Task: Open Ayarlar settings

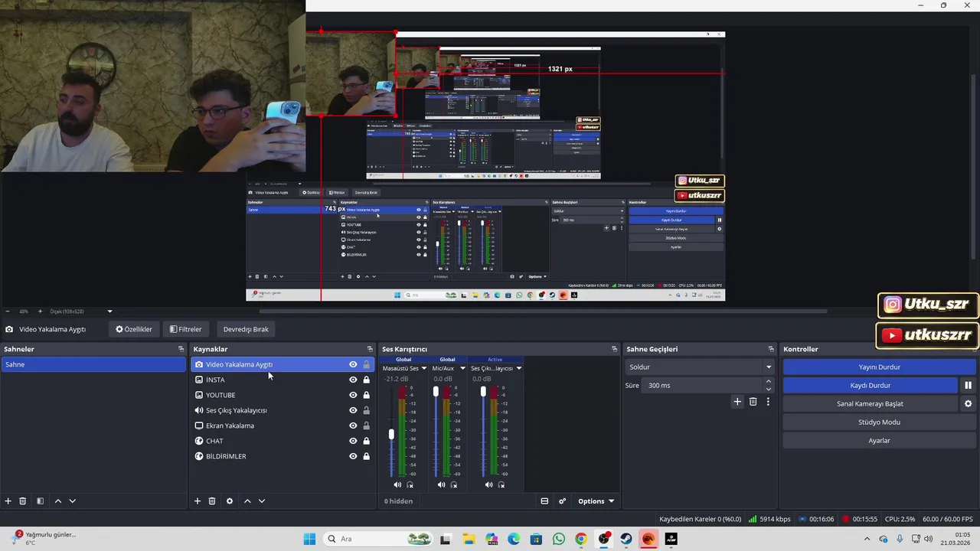Action: (879, 441)
